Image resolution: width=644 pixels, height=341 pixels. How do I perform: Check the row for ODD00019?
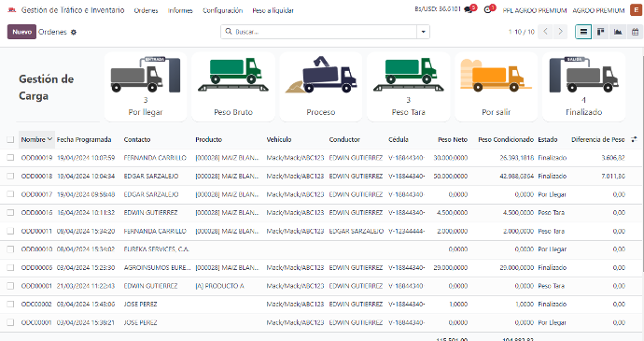click(x=10, y=158)
